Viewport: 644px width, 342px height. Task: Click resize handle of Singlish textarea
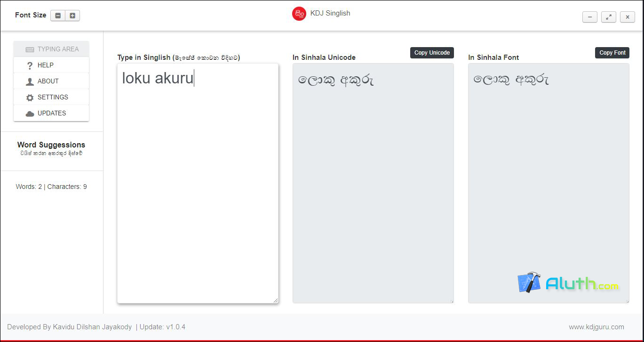point(275,300)
